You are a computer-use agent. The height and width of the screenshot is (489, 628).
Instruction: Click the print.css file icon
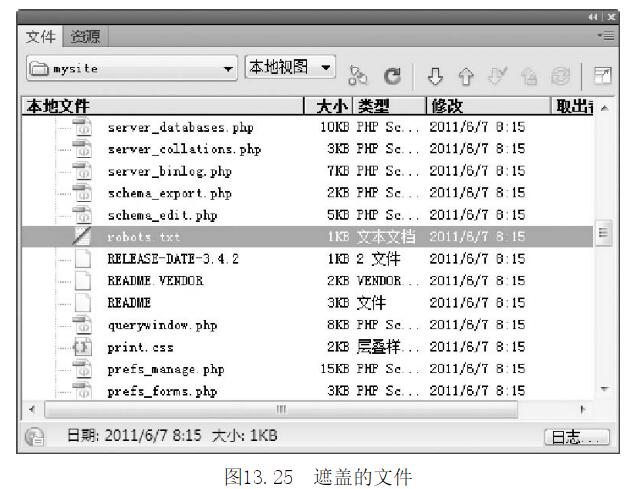[x=83, y=347]
